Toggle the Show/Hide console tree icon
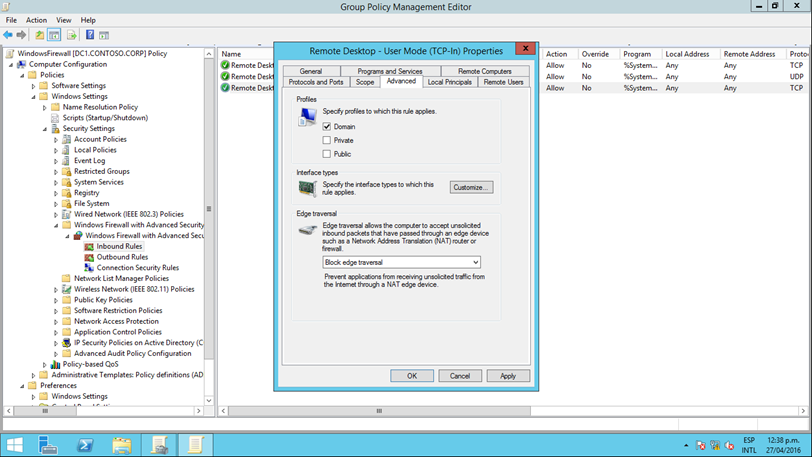812x457 pixels. point(54,35)
